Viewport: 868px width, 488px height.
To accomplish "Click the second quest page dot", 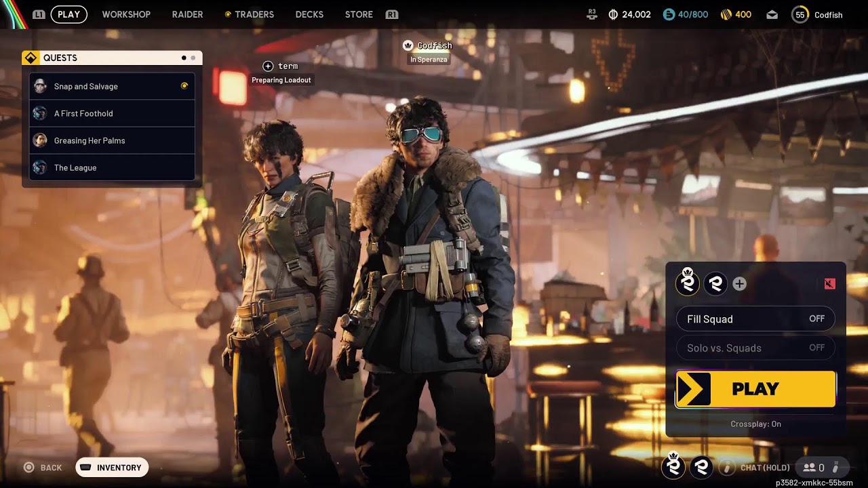I will [x=193, y=58].
